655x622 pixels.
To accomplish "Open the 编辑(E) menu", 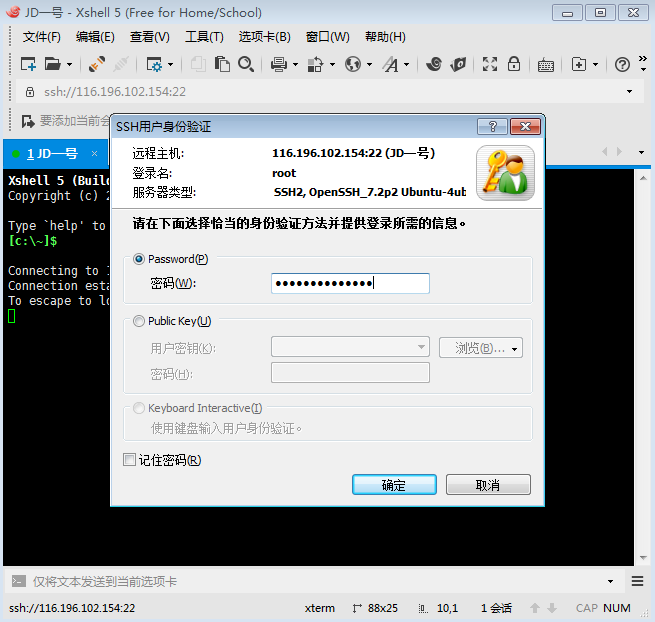I will pos(95,37).
